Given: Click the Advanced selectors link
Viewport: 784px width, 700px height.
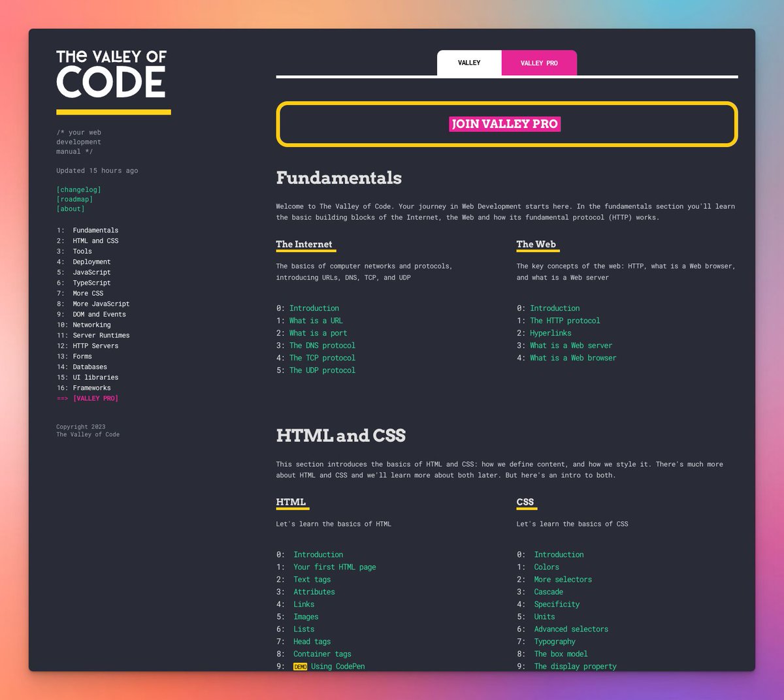Looking at the screenshot, I should [571, 629].
